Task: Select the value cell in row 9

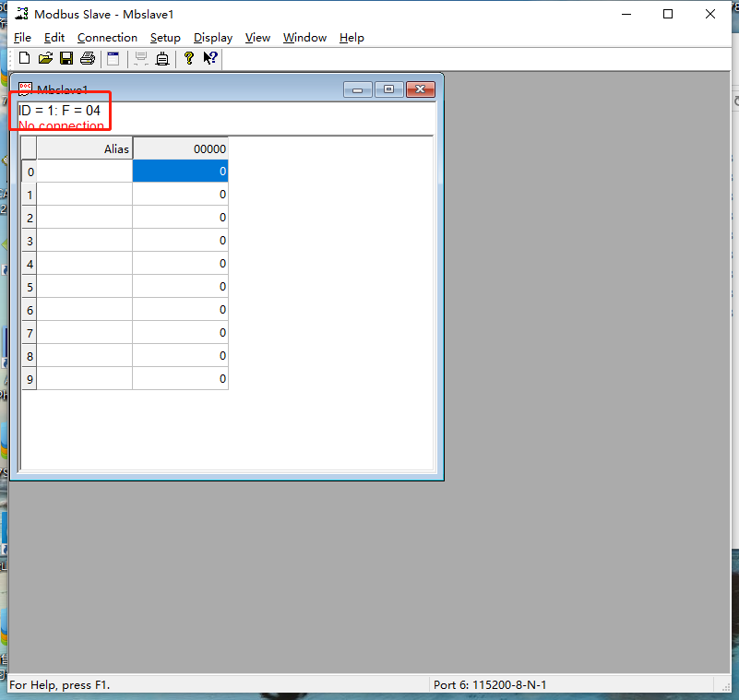Action: pyautogui.click(x=180, y=379)
